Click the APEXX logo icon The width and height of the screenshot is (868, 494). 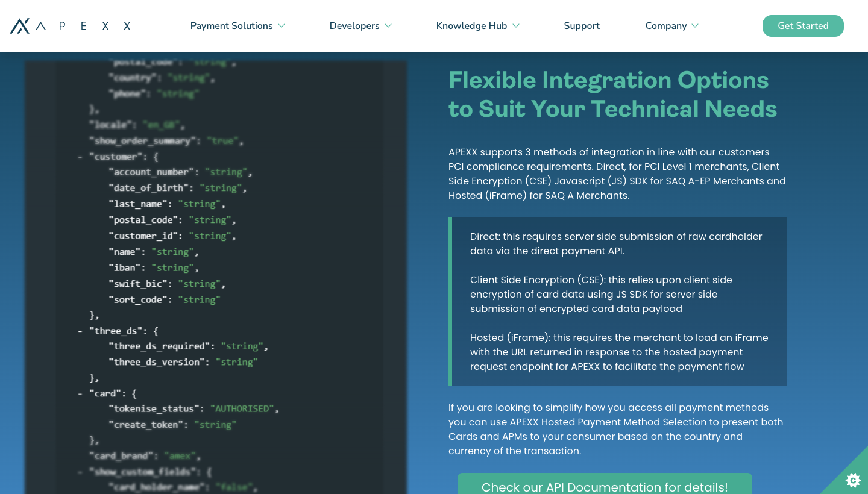click(19, 26)
